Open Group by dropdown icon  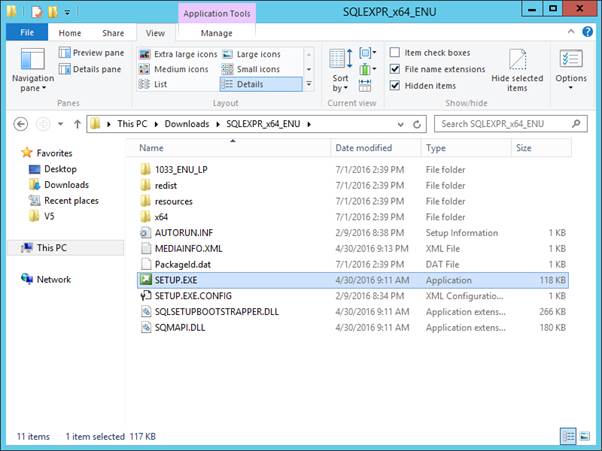click(x=367, y=53)
